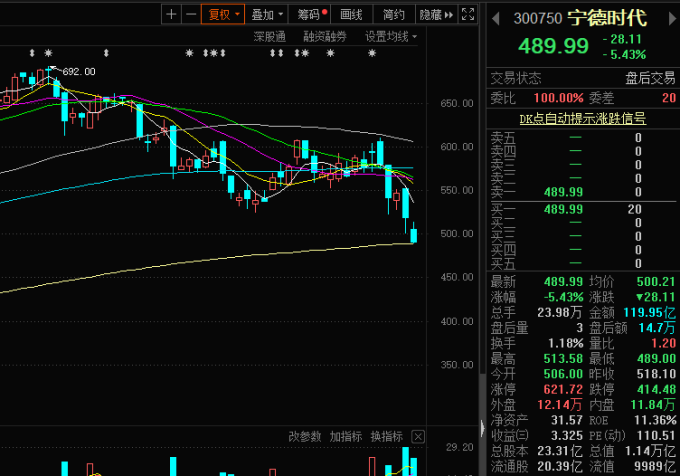Select the 画线 drawing tool
The width and height of the screenshot is (681, 476).
[351, 15]
